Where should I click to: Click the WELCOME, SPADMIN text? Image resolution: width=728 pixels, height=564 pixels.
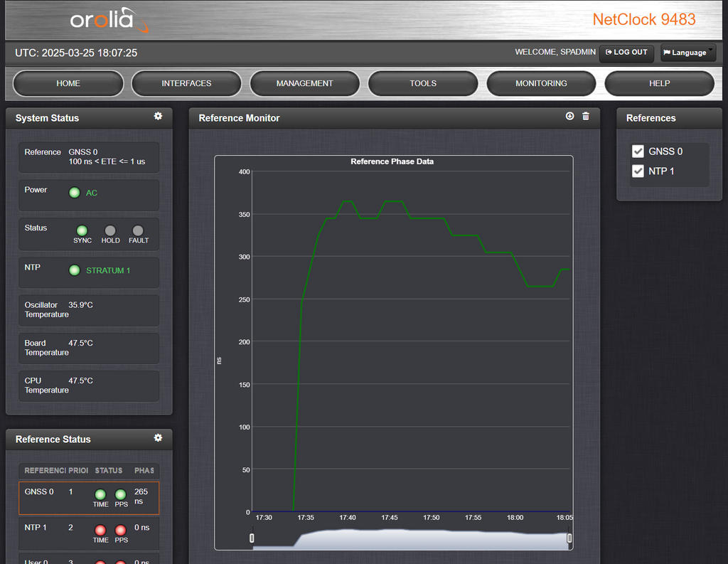pyautogui.click(x=555, y=52)
